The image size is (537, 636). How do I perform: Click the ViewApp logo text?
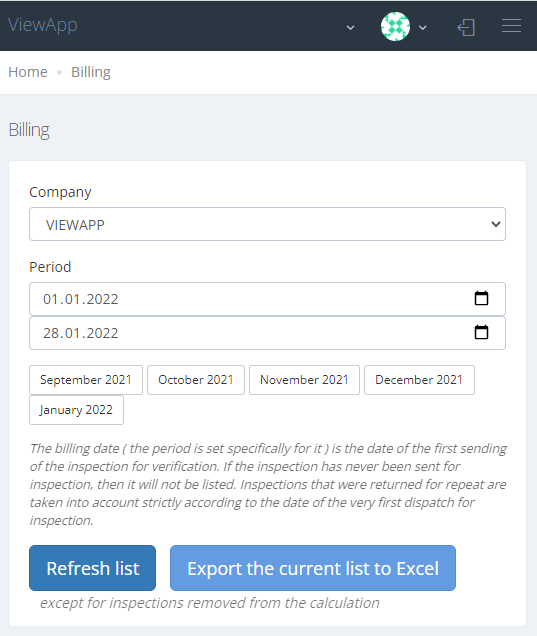tap(43, 25)
